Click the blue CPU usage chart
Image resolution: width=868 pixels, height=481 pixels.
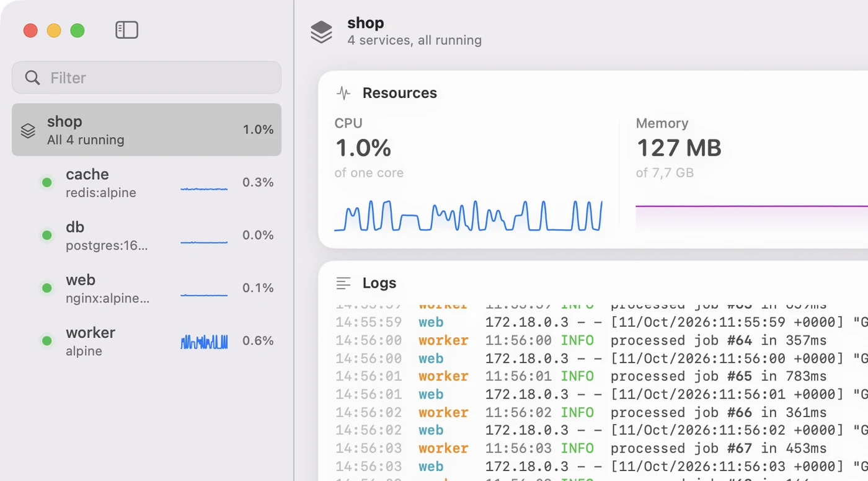468,215
